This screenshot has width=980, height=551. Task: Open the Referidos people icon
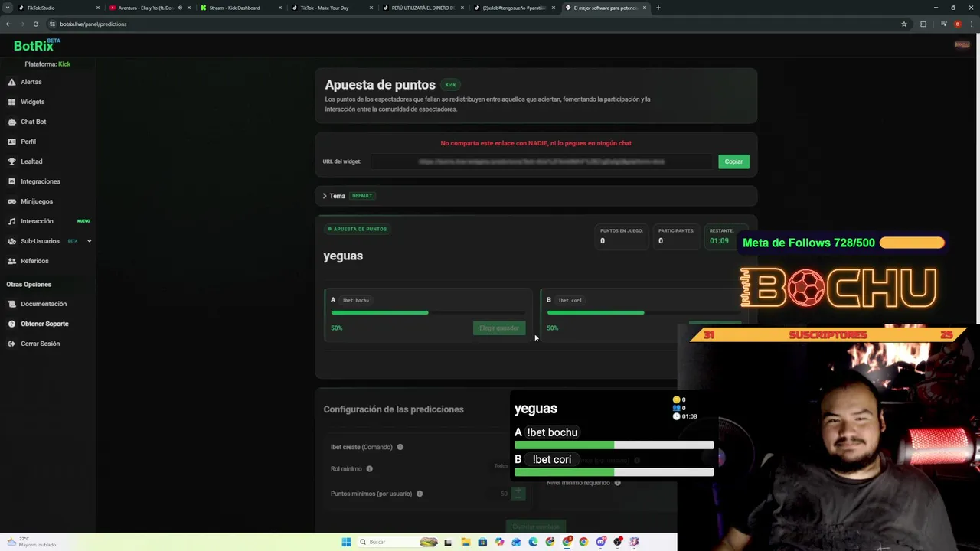pyautogui.click(x=11, y=261)
